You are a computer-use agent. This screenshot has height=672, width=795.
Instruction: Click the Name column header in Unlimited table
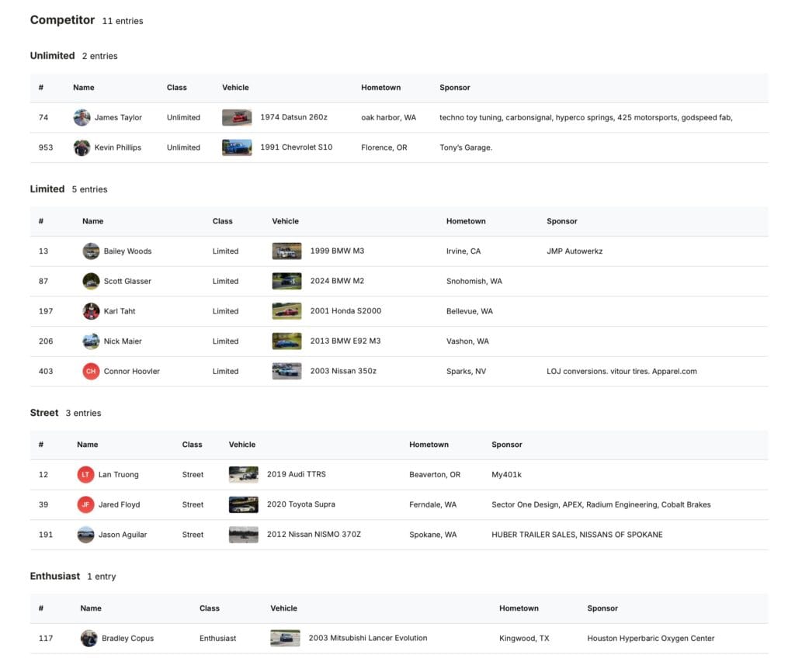click(x=84, y=88)
